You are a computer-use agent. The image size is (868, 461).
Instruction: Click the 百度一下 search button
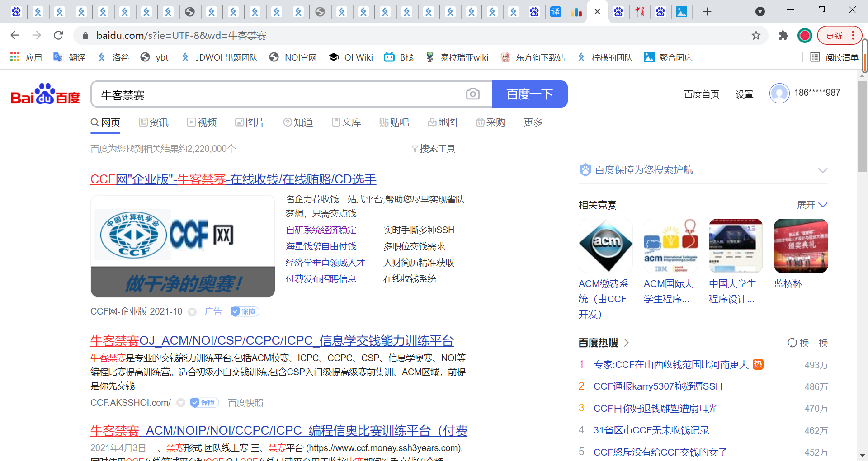pos(529,94)
